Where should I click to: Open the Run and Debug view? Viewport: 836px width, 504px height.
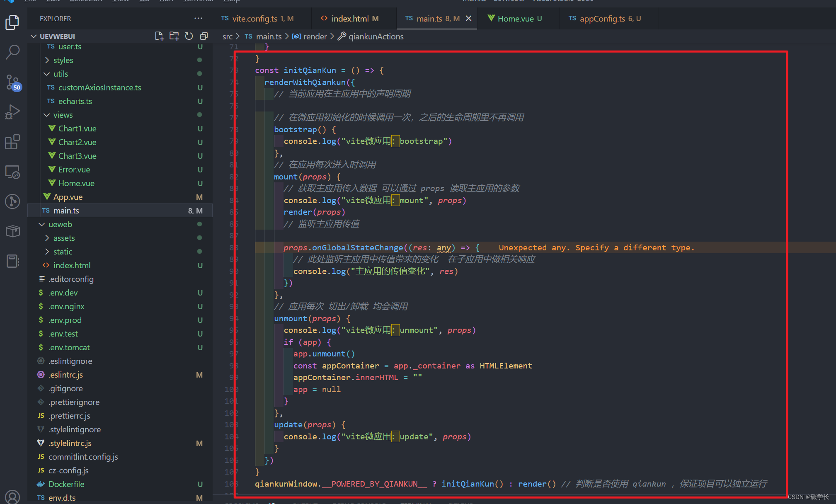click(x=12, y=112)
